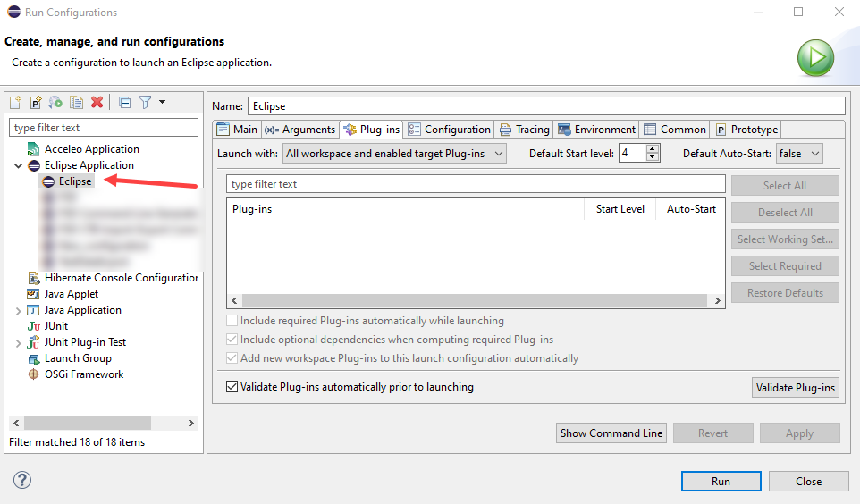Open the Default Auto-Start dropdown
The image size is (860, 504).
[x=799, y=154]
